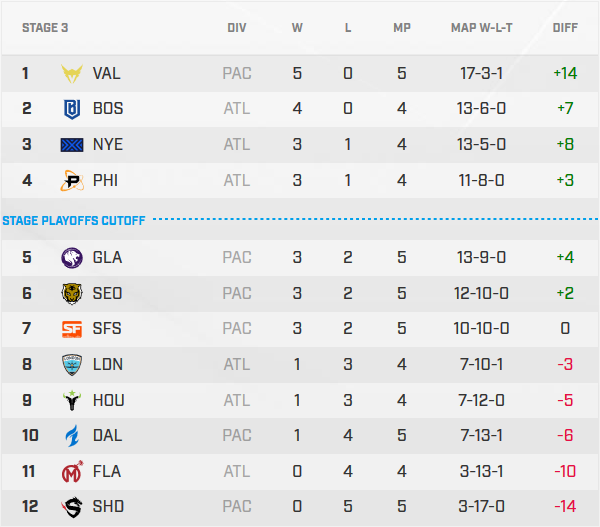Open the SHD team name link
This screenshot has width=600, height=527.
[x=108, y=507]
